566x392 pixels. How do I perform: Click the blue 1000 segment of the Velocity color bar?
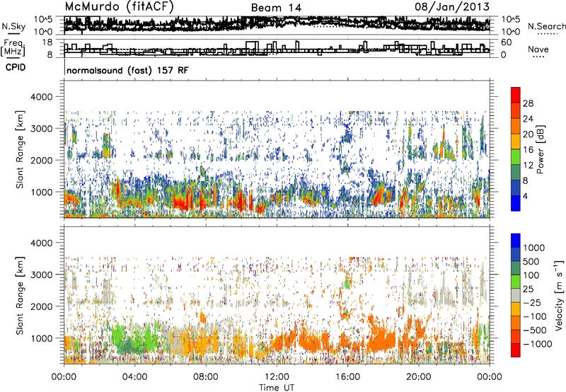[516, 241]
